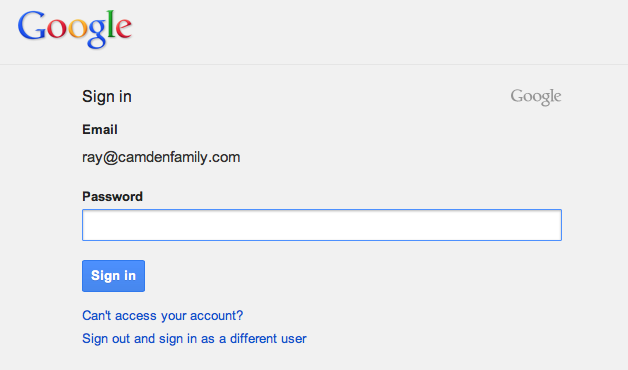628x370 pixels.
Task: Click the ray@camdenfamily.com email address text
Action: [x=161, y=157]
